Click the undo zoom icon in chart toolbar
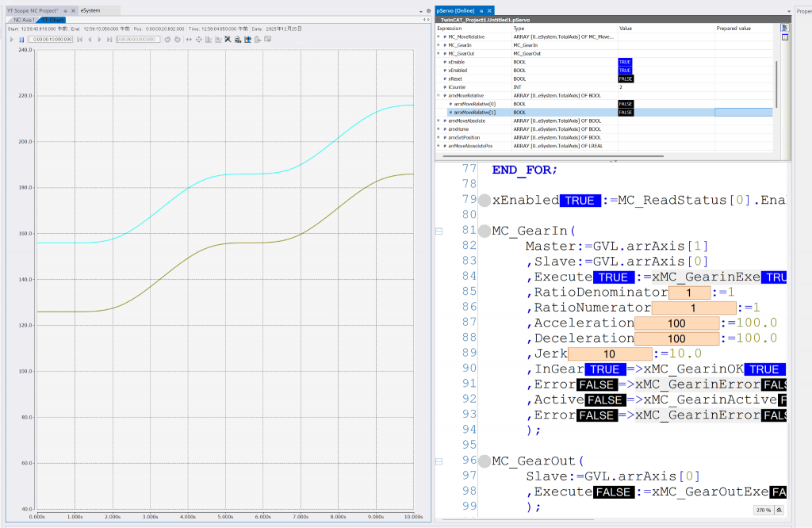Viewport: 812px width, 528px height. click(167, 39)
